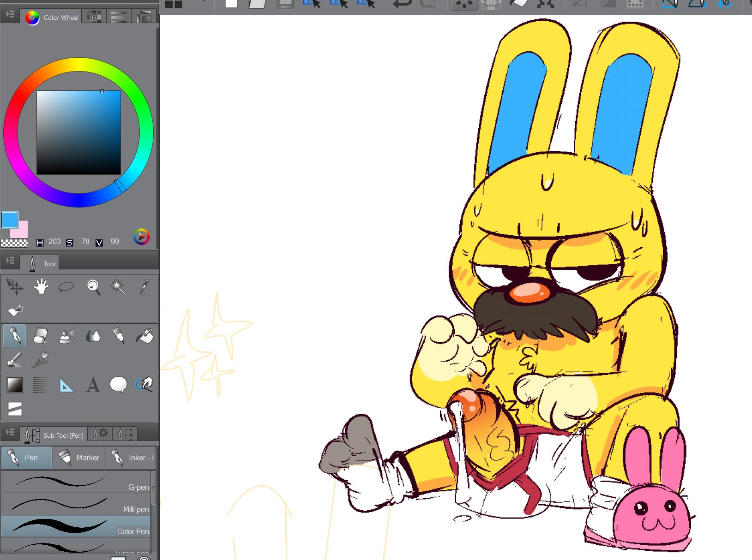Select the Operation object tool
The image size is (752, 560).
(15, 310)
